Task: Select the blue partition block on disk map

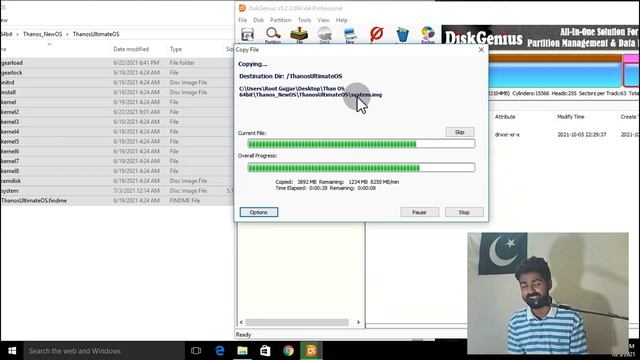Action: point(555,74)
